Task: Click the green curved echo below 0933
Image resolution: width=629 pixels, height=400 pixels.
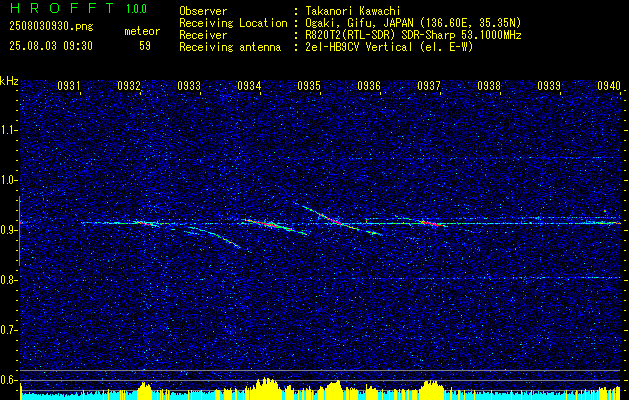Action: pos(215,236)
